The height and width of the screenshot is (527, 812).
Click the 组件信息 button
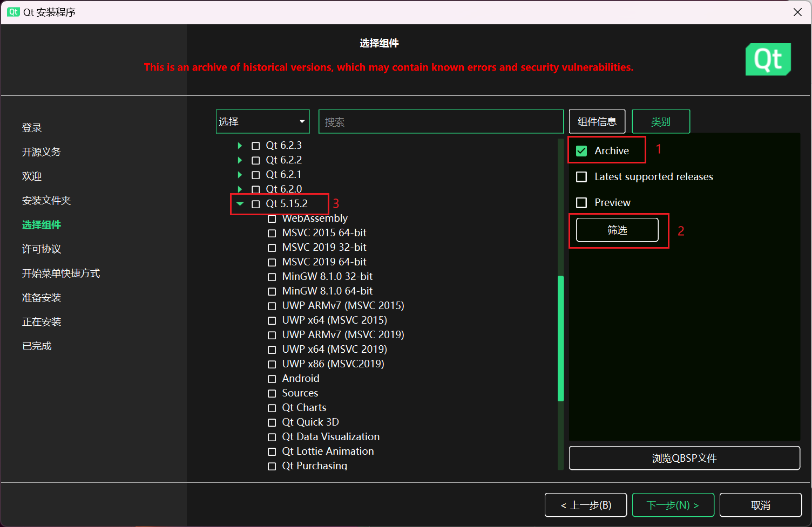[597, 121]
